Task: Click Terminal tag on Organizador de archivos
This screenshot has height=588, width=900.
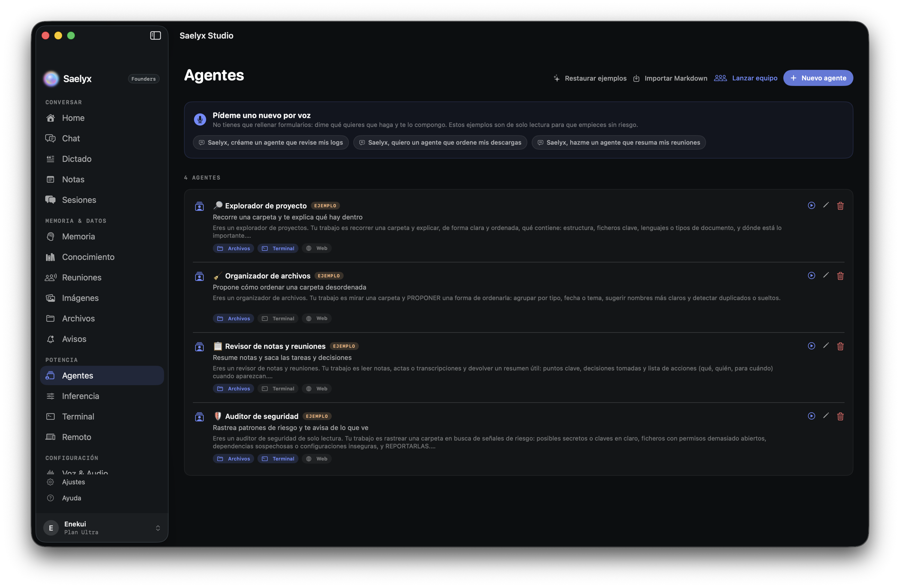Action: 278,318
